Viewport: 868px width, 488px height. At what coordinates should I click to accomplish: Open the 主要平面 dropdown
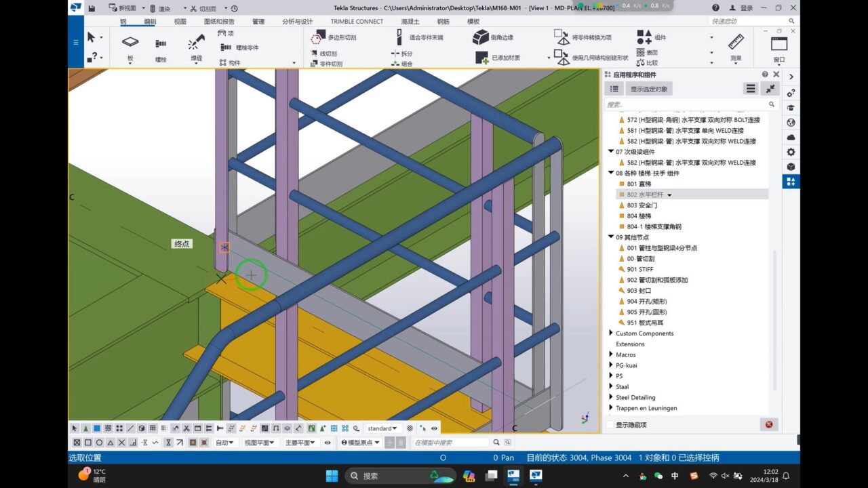click(x=300, y=443)
